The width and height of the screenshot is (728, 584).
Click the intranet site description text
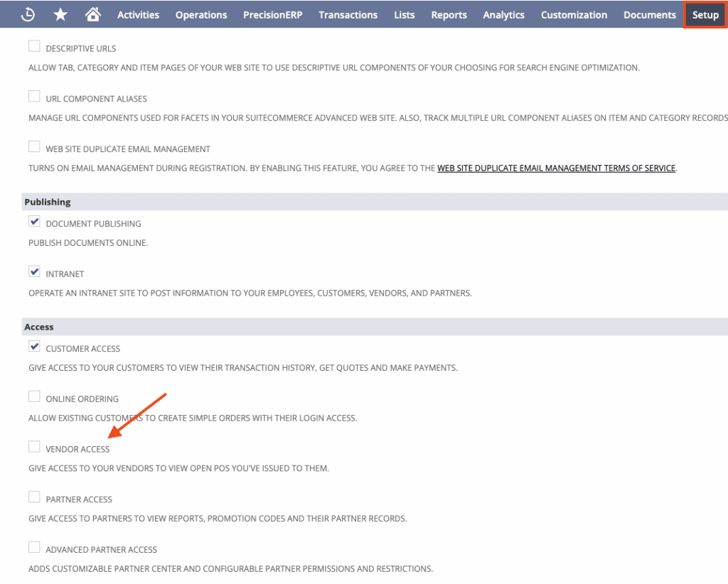250,293
